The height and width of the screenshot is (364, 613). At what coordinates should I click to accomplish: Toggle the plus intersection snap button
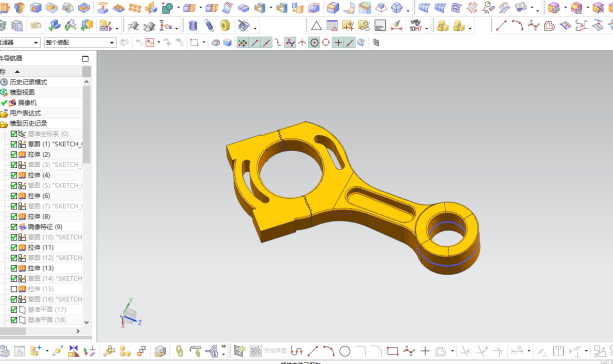point(338,43)
